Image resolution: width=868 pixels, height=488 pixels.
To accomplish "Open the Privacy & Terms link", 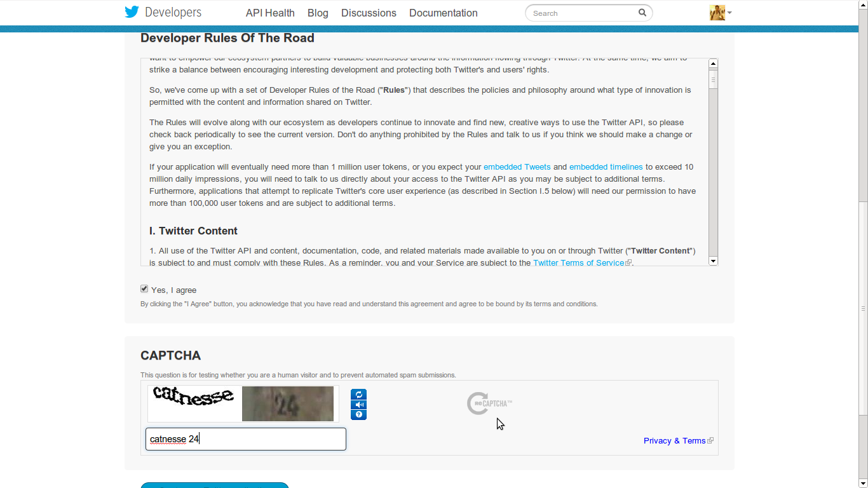I will pyautogui.click(x=674, y=440).
